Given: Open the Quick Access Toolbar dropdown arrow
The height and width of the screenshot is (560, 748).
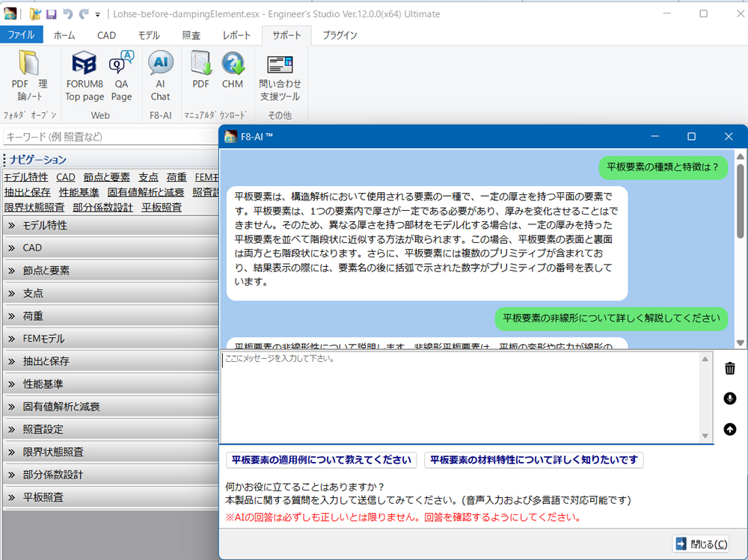Looking at the screenshot, I should pos(97,14).
